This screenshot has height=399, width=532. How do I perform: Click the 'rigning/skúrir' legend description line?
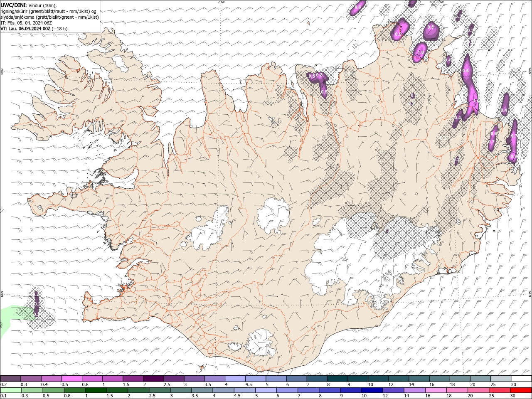click(49, 11)
